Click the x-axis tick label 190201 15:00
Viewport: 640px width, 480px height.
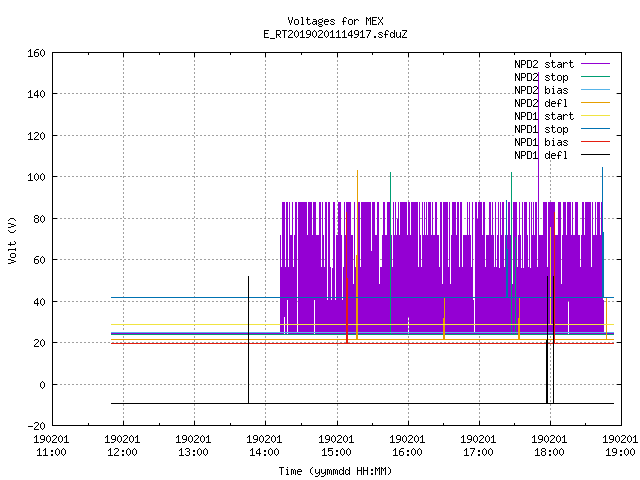coord(336,446)
